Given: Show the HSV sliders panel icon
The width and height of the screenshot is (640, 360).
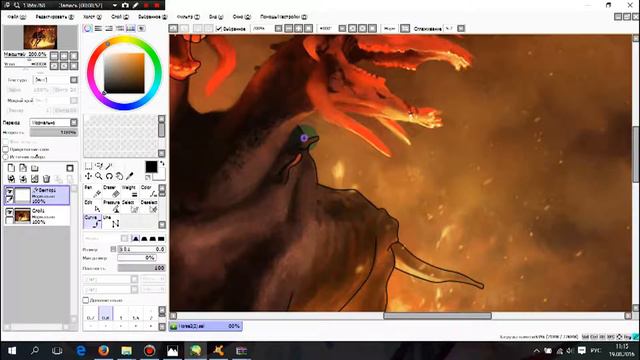Looking at the screenshot, I should coord(109,28).
